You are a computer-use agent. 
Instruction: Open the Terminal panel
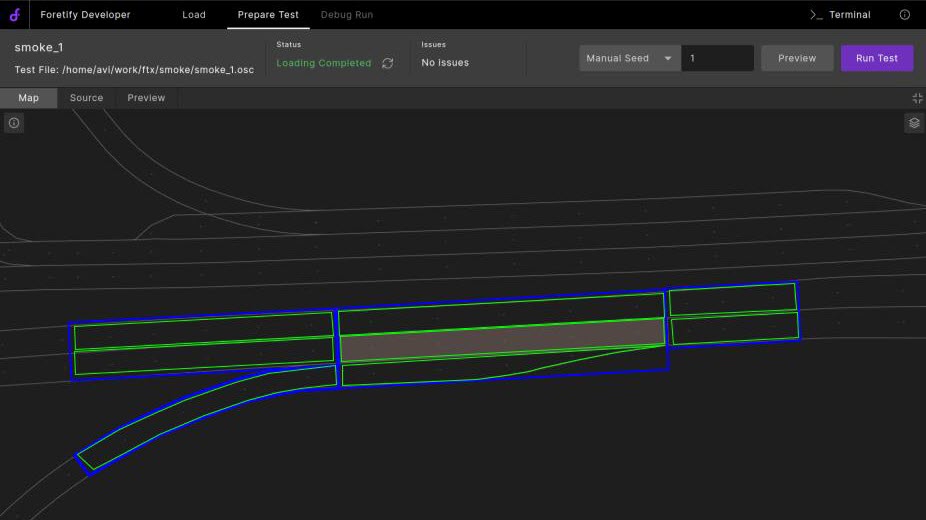[840, 15]
